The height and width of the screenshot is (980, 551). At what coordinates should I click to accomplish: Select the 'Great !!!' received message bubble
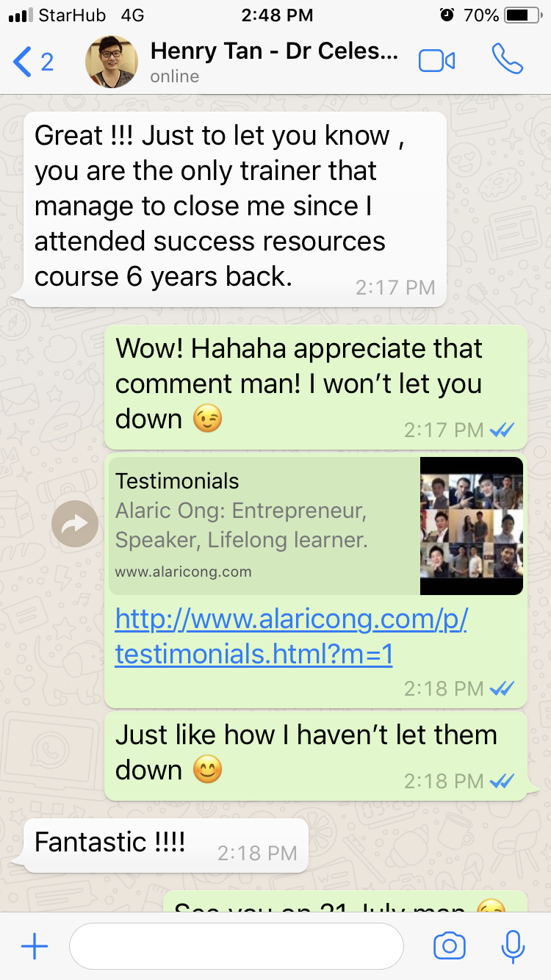tap(234, 209)
